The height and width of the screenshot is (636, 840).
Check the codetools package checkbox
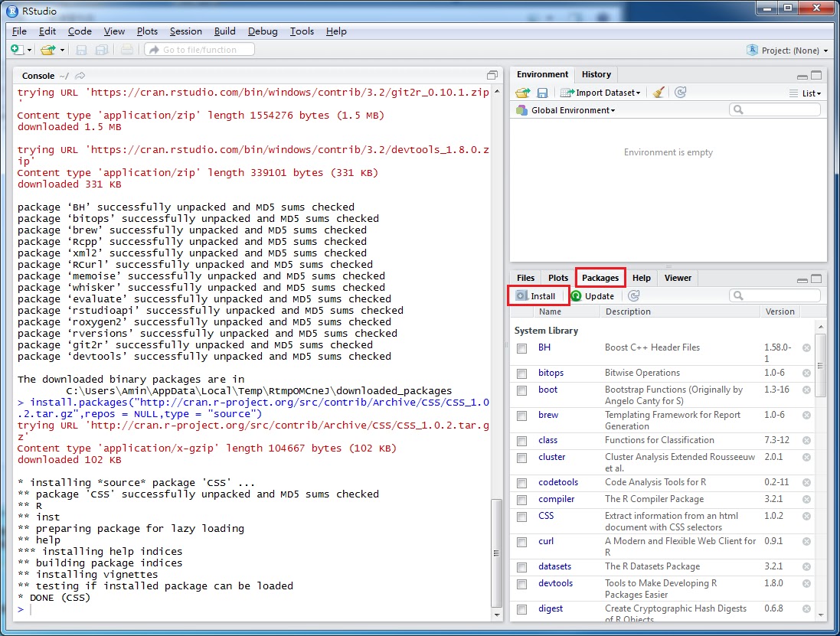tap(521, 484)
